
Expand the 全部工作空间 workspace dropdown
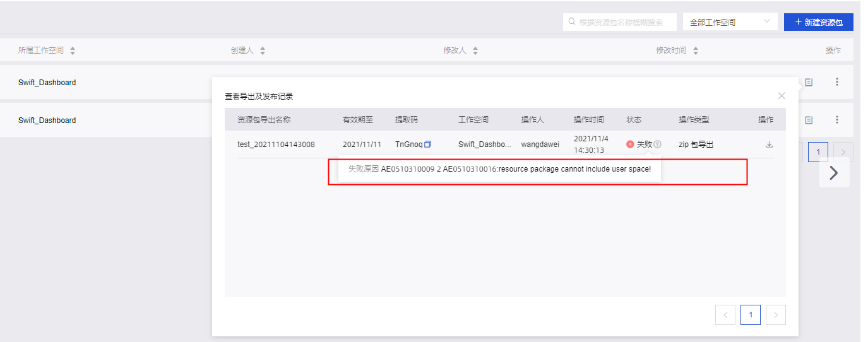[x=730, y=22]
